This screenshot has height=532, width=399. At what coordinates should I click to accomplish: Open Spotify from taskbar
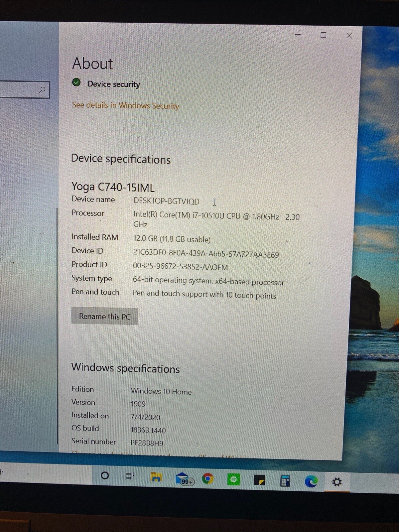(x=233, y=479)
